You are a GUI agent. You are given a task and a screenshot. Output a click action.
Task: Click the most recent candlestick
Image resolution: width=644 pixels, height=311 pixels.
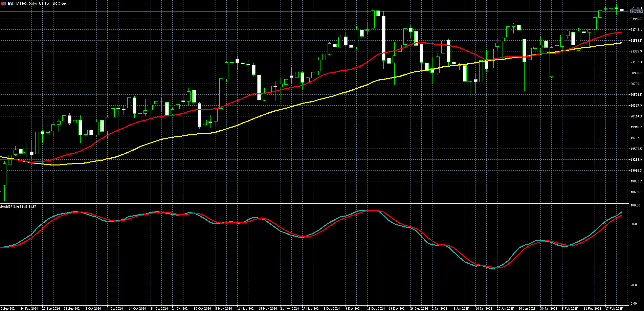(x=622, y=10)
